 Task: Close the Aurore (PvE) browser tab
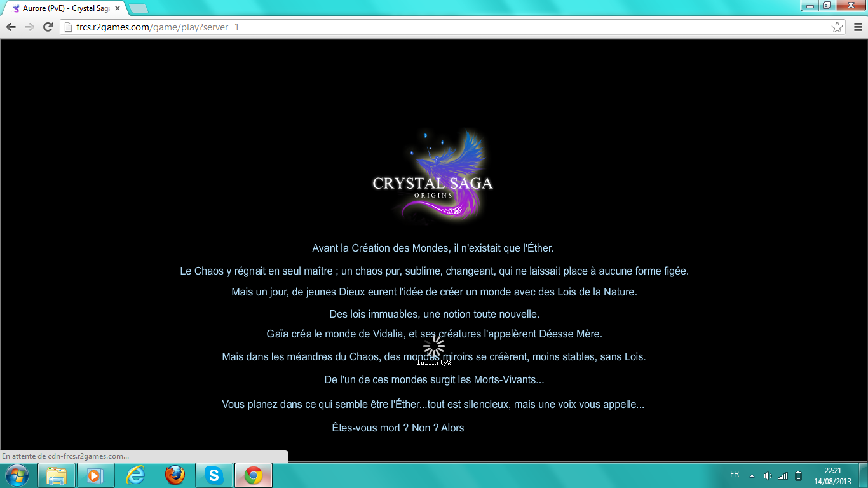[x=118, y=8]
